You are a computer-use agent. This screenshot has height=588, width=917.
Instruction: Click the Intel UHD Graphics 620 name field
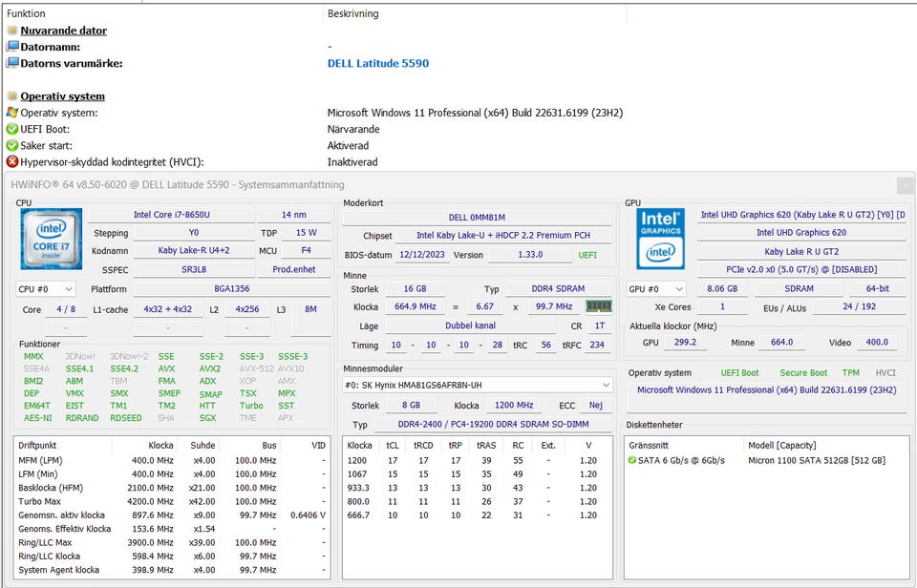[801, 233]
